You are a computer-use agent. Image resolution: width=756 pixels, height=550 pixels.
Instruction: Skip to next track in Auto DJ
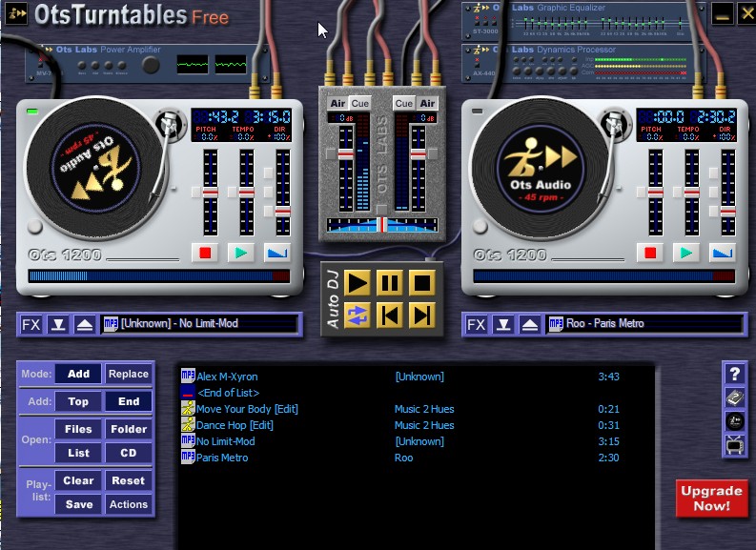[422, 316]
